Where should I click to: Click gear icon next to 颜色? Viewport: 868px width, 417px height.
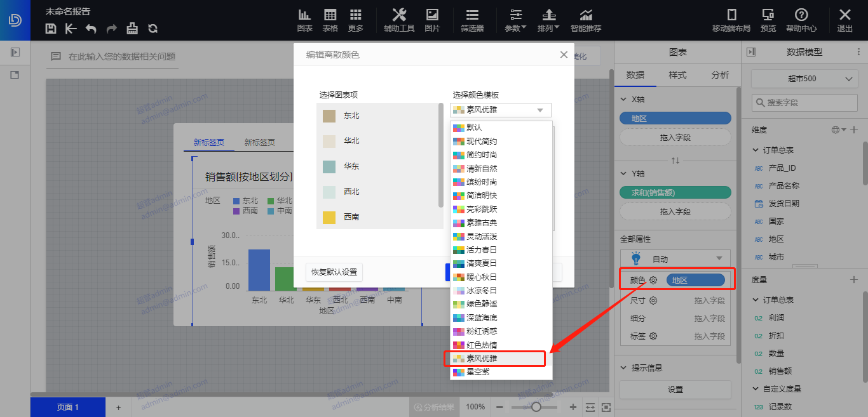pos(653,280)
